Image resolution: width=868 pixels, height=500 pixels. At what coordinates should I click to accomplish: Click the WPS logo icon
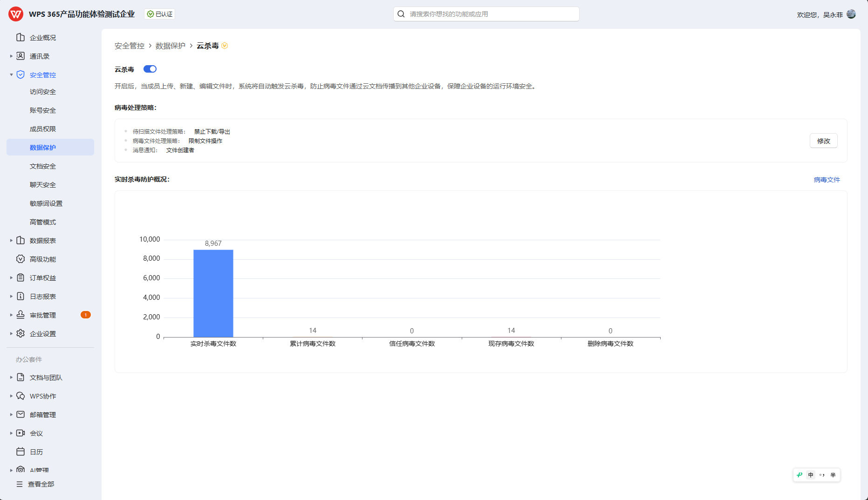[x=15, y=14]
